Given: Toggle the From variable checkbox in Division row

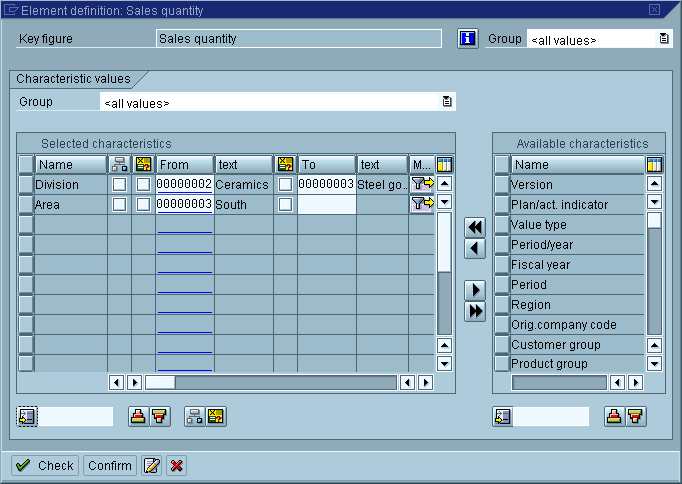Looking at the screenshot, I should point(144,184).
